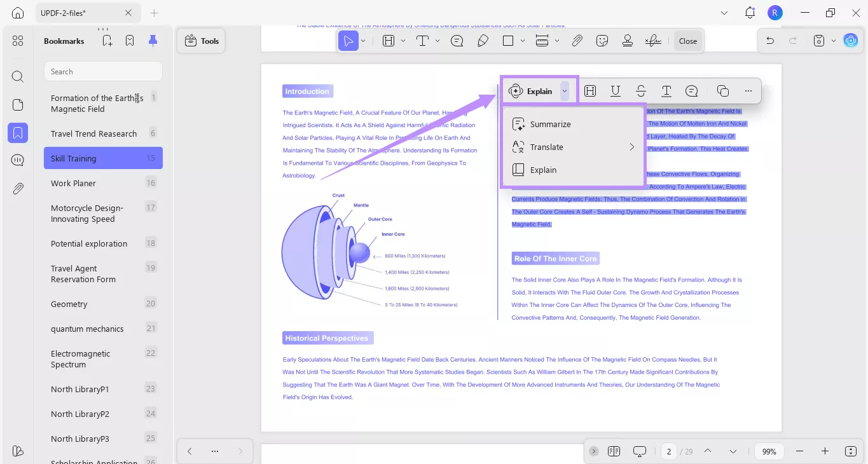Copy the selected text icon
Image resolution: width=868 pixels, height=464 pixels.
(x=722, y=91)
